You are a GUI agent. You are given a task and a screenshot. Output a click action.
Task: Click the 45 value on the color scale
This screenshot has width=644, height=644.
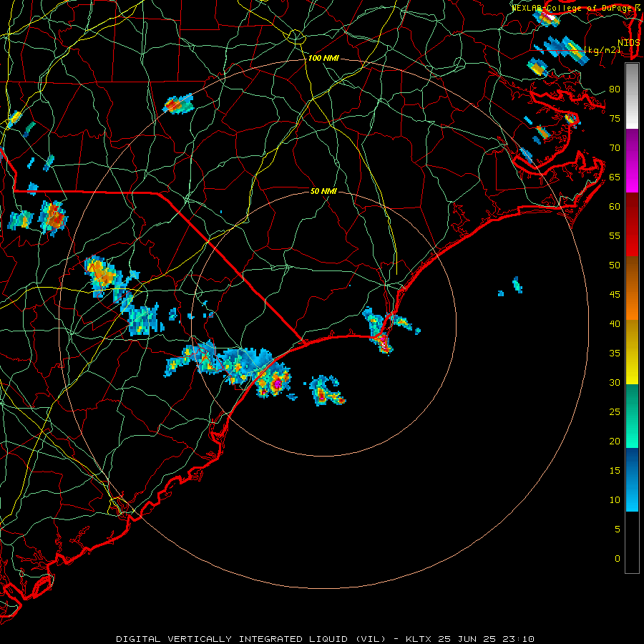pyautogui.click(x=615, y=295)
